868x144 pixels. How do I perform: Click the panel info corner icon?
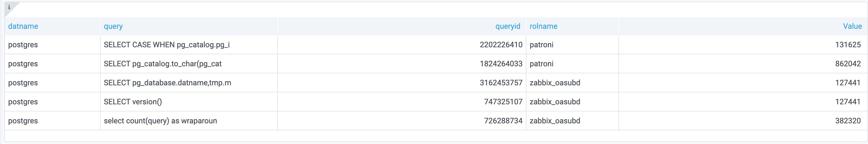pos(9,7)
